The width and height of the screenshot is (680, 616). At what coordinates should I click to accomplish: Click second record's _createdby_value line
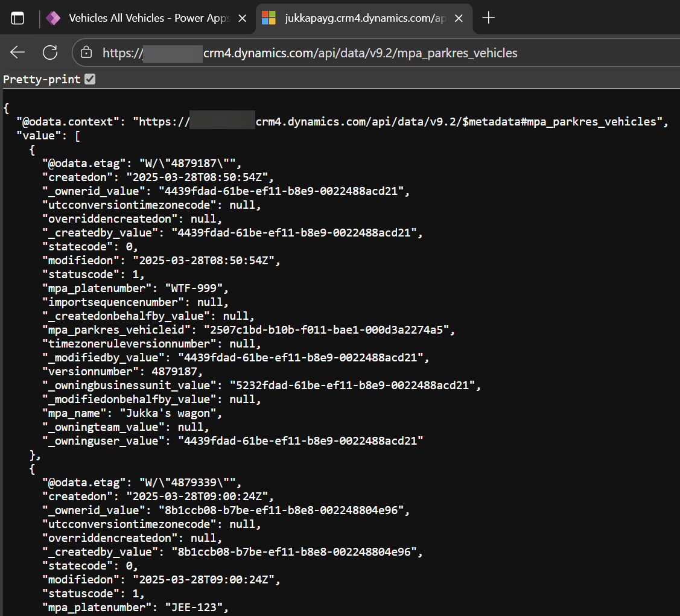pos(232,552)
